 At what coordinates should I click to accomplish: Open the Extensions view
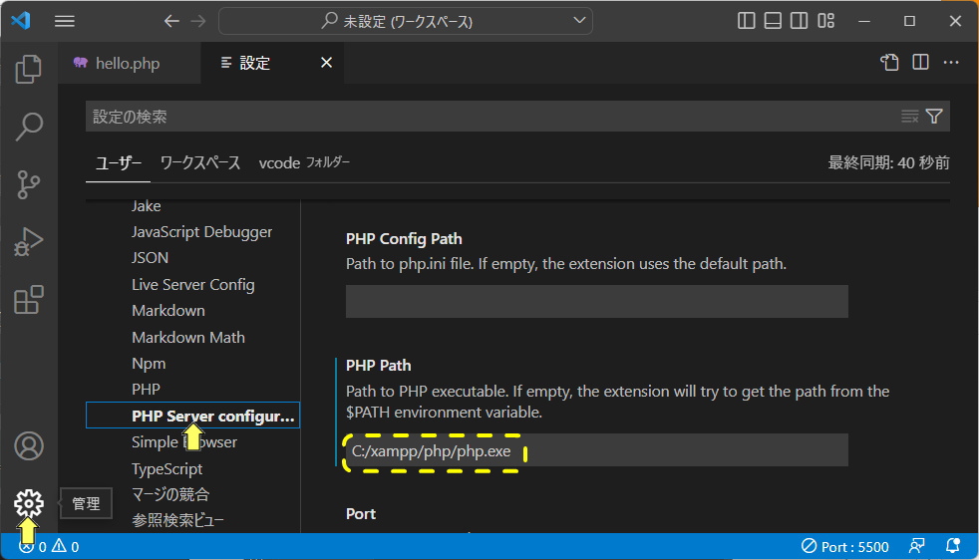[29, 300]
